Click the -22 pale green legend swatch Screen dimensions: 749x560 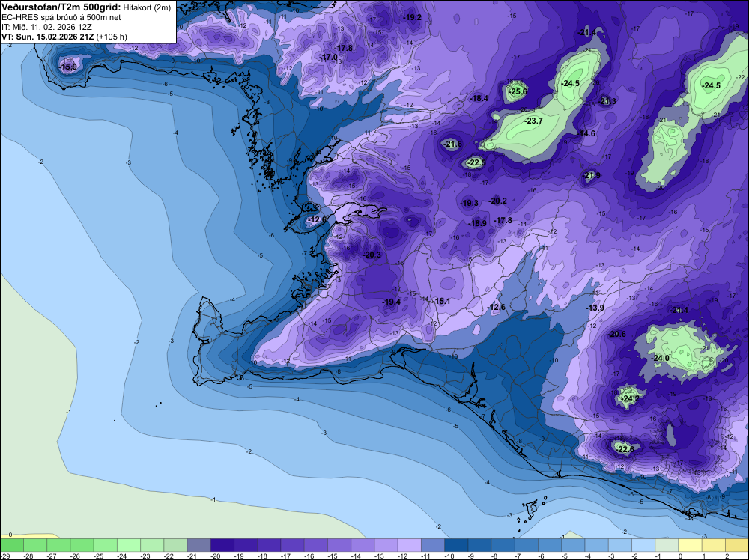175,545
